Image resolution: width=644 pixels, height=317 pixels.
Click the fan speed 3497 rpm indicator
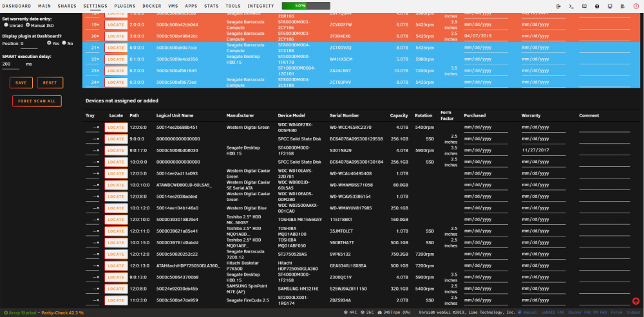pos(393,313)
